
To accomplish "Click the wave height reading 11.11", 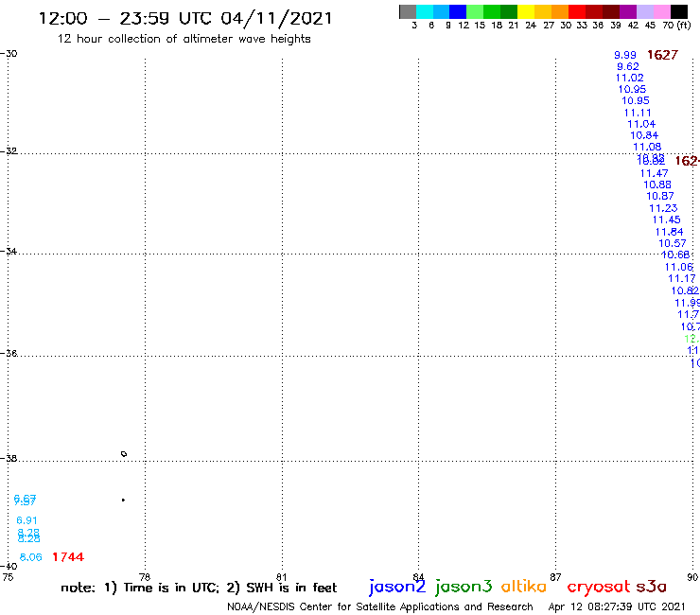I will pos(638,113).
